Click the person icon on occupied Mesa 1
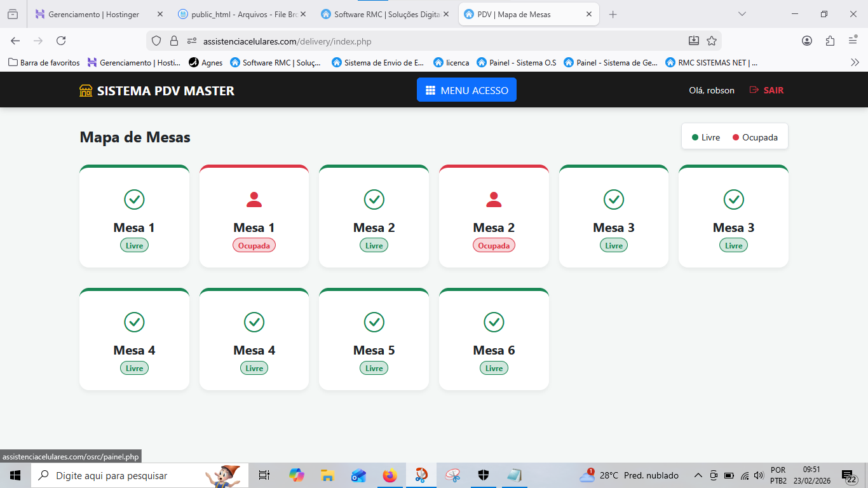 tap(254, 200)
